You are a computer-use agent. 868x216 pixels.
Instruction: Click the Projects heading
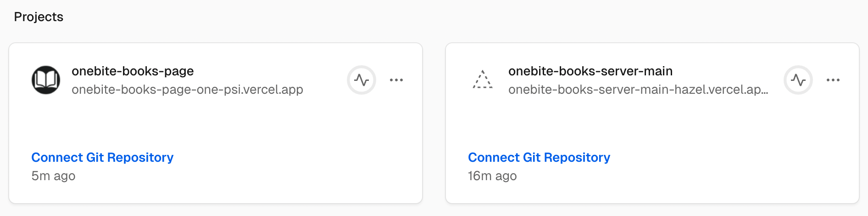coord(39,17)
